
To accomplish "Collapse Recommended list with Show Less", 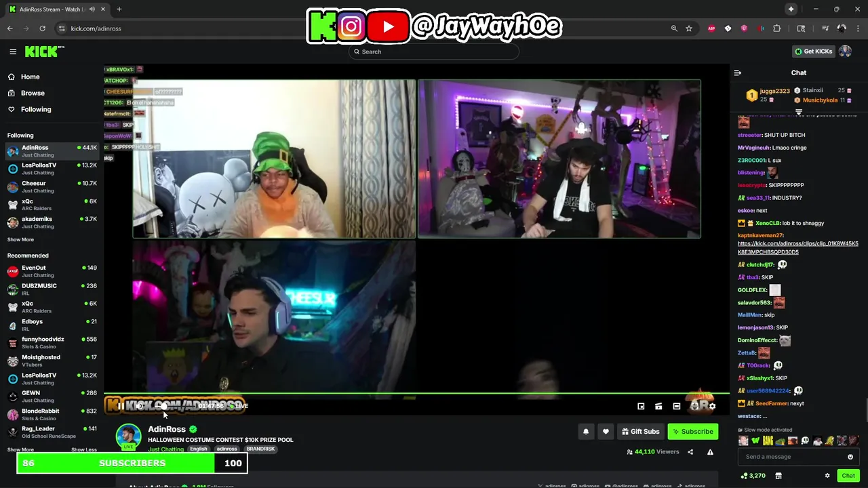I will pos(83,450).
